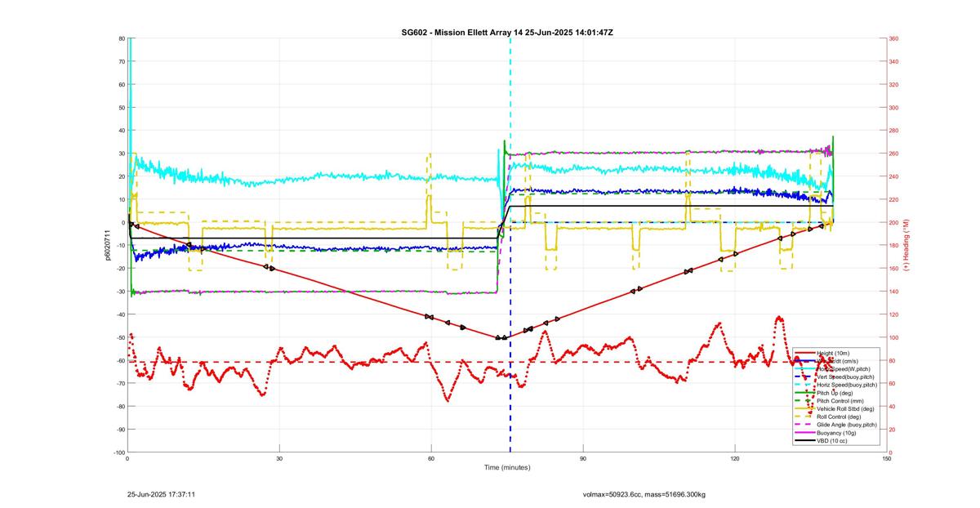Click the deepest point of the red height curve
Image resolution: width=980 pixels, height=508 pixels.
click(501, 337)
